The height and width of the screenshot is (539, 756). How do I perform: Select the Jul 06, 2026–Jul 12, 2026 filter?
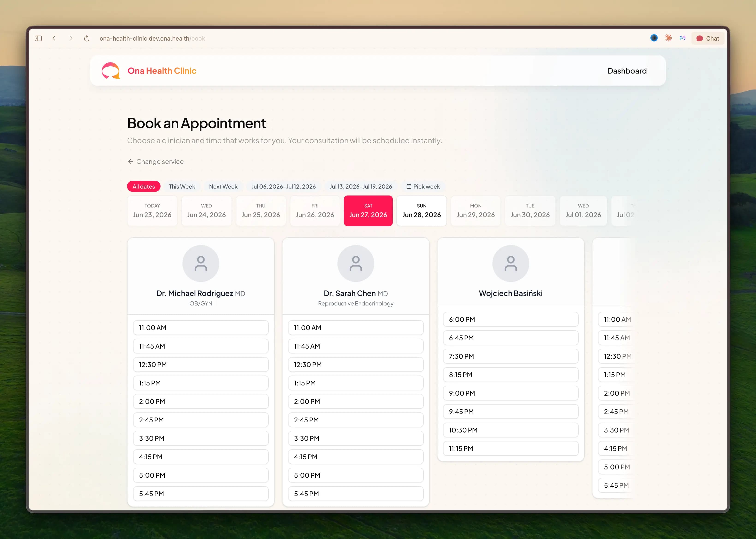(283, 187)
